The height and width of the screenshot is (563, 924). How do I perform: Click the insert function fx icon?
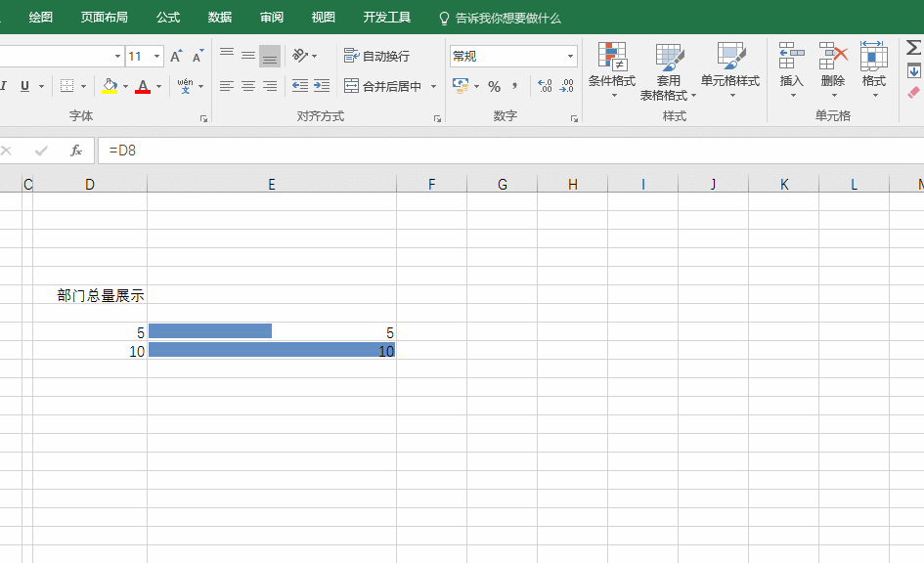click(x=76, y=151)
